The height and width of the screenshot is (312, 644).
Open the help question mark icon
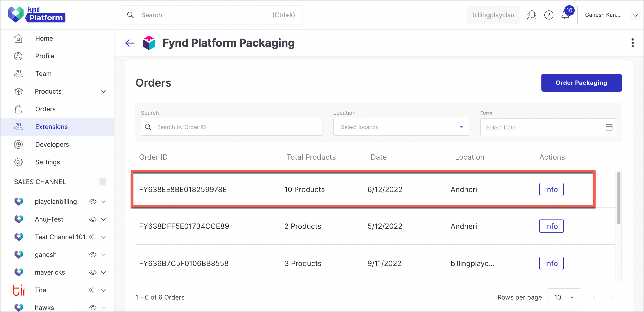coord(549,15)
